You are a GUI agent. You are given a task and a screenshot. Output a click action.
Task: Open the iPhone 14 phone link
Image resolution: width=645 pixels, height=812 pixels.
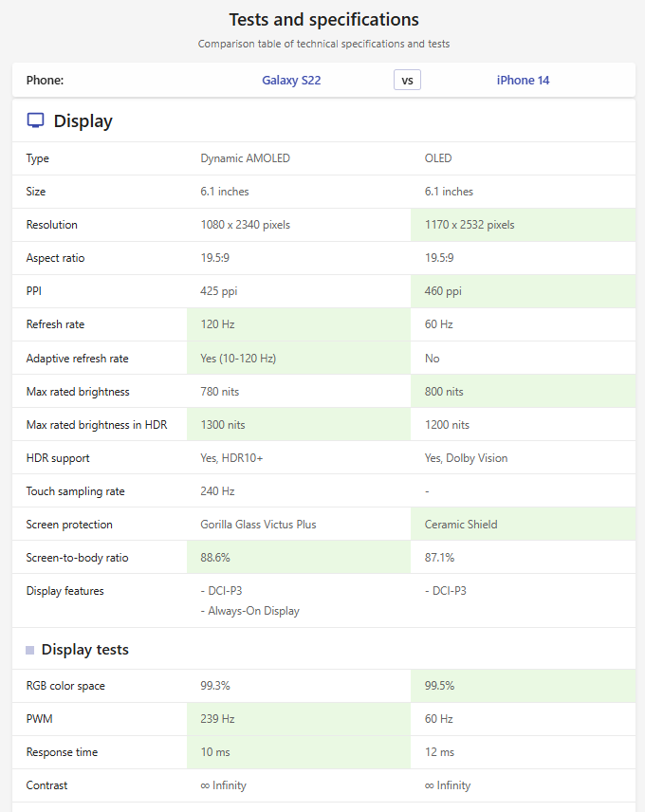point(523,81)
